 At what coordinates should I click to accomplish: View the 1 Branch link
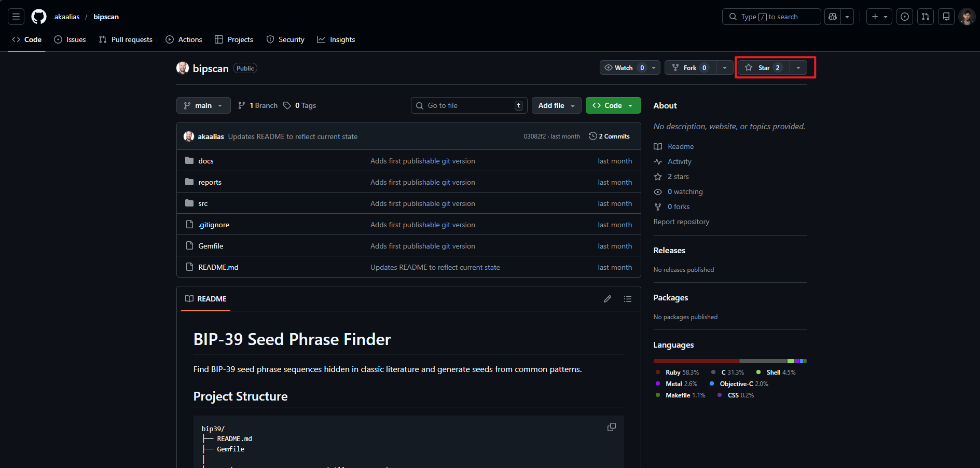258,105
